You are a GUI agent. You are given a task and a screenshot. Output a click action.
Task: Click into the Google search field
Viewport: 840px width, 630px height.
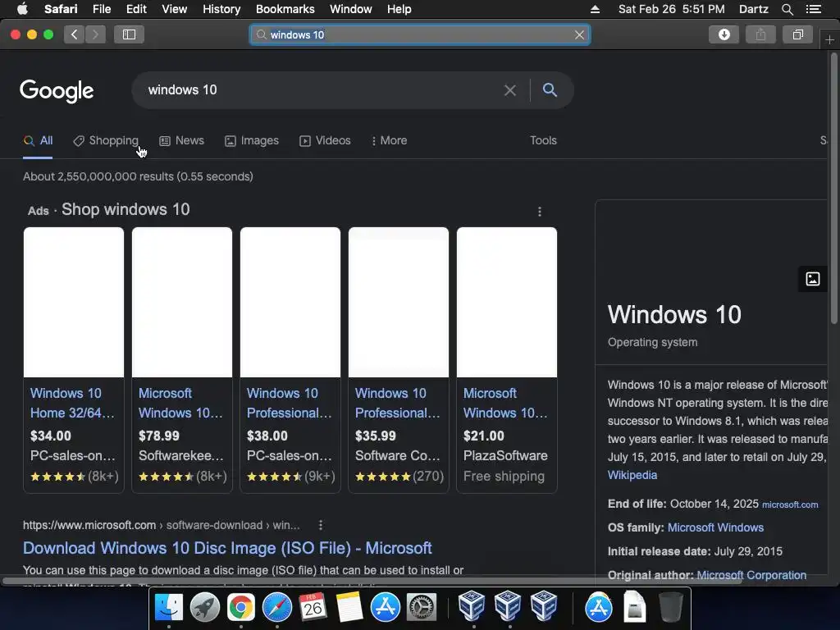322,90
